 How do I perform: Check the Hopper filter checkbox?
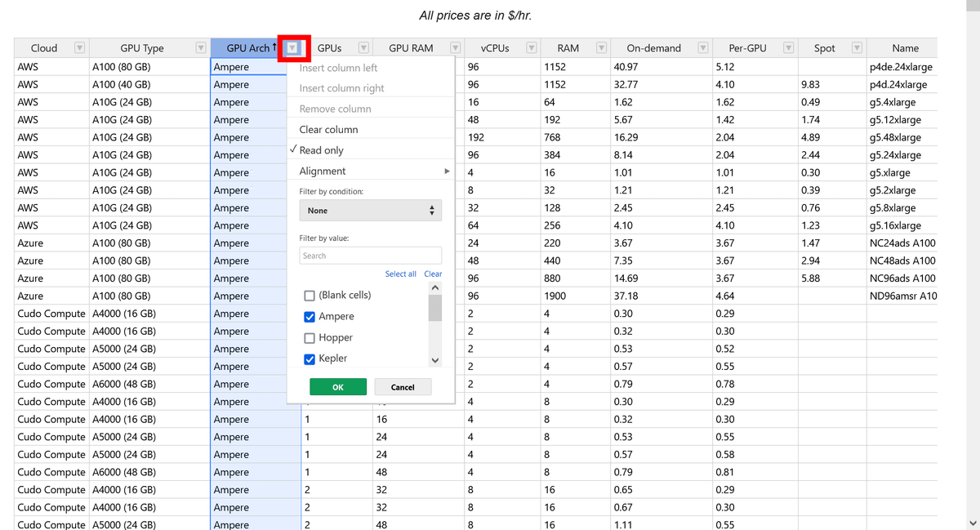pyautogui.click(x=310, y=338)
